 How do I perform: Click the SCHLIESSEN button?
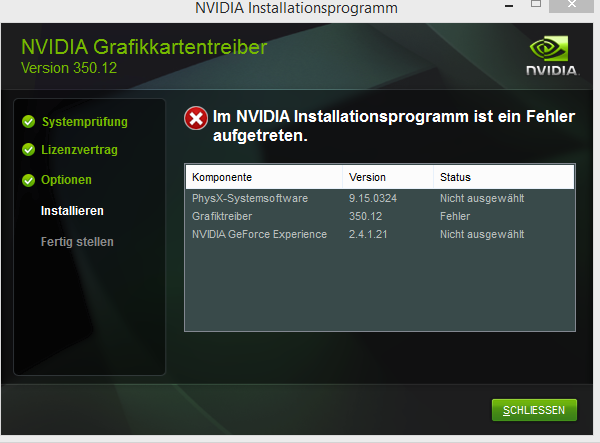pyautogui.click(x=534, y=410)
